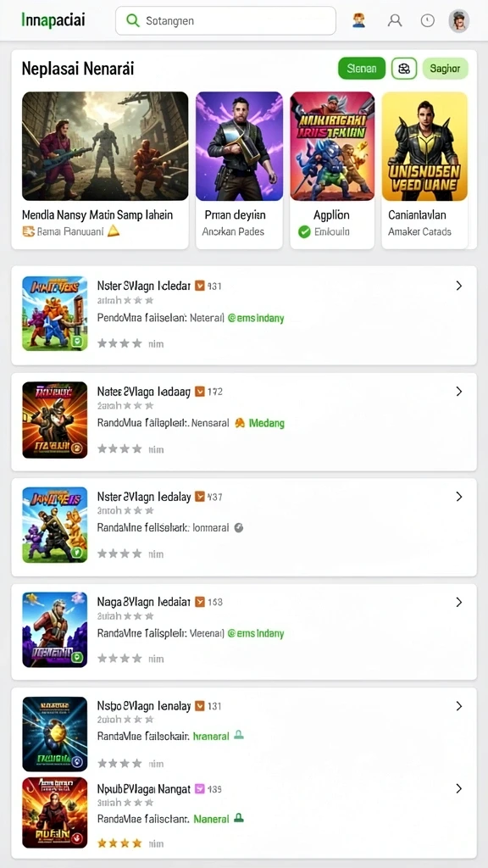Open the person account outline icon
Viewport: 488px width, 868px height.
coord(395,21)
